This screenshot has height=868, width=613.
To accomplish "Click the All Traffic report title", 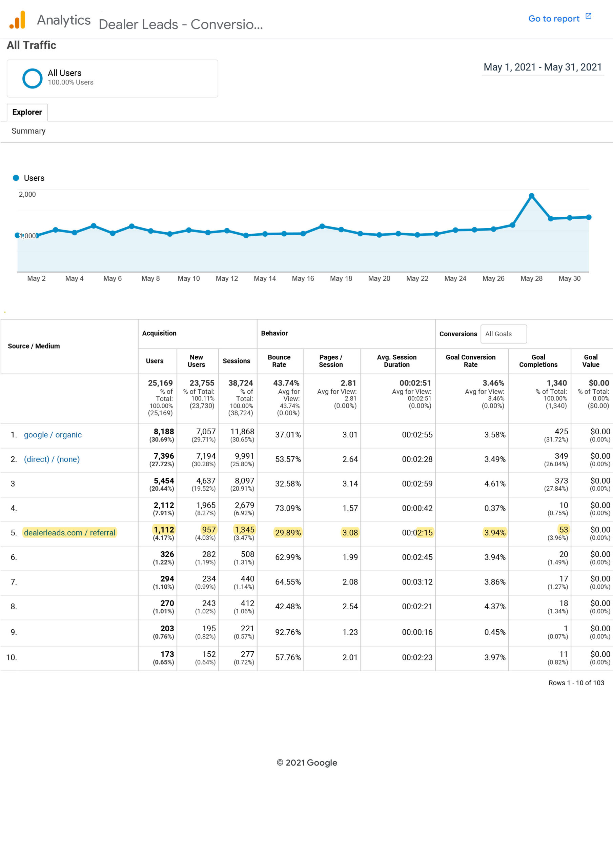I will pyautogui.click(x=32, y=45).
